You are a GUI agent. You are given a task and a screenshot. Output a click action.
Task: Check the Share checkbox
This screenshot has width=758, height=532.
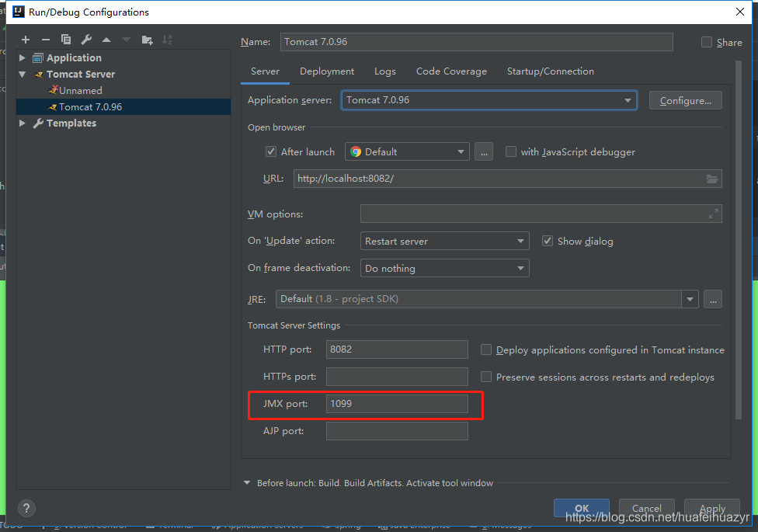706,42
